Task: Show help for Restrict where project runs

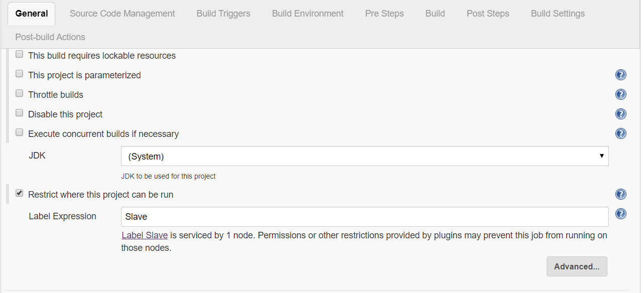Action: [620, 195]
